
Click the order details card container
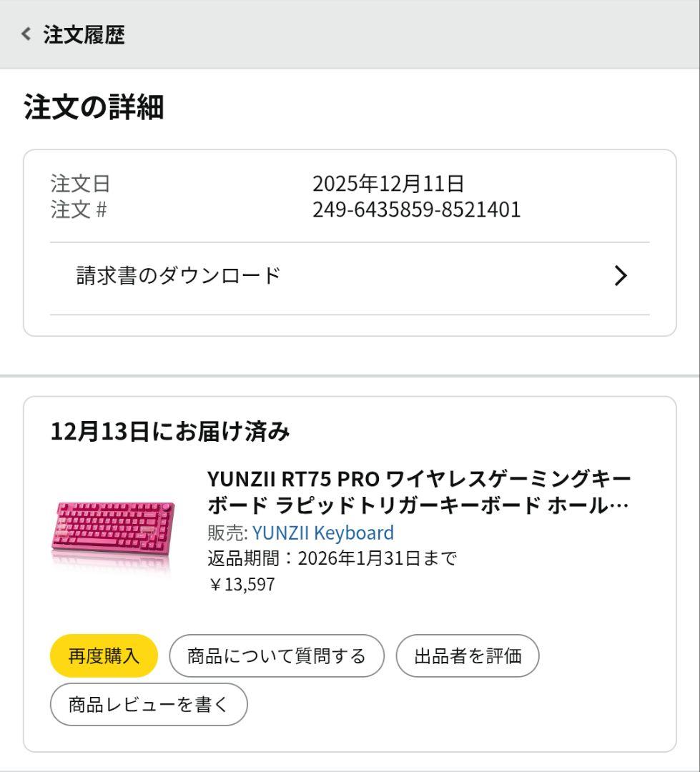(350, 242)
